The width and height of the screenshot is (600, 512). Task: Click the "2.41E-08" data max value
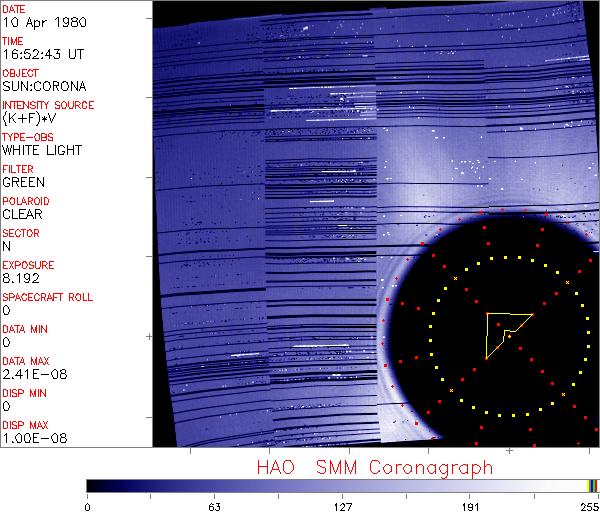(x=29, y=374)
